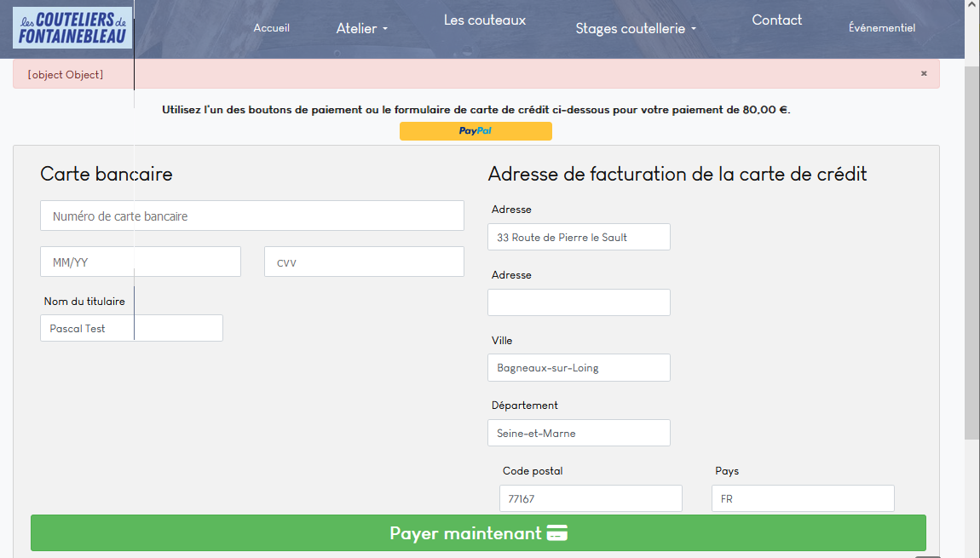Edit the first Adresse field

[579, 237]
